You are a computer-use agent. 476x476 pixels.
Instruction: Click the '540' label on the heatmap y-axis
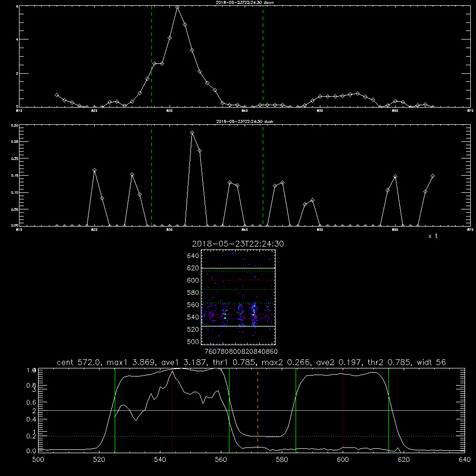pos(193,317)
